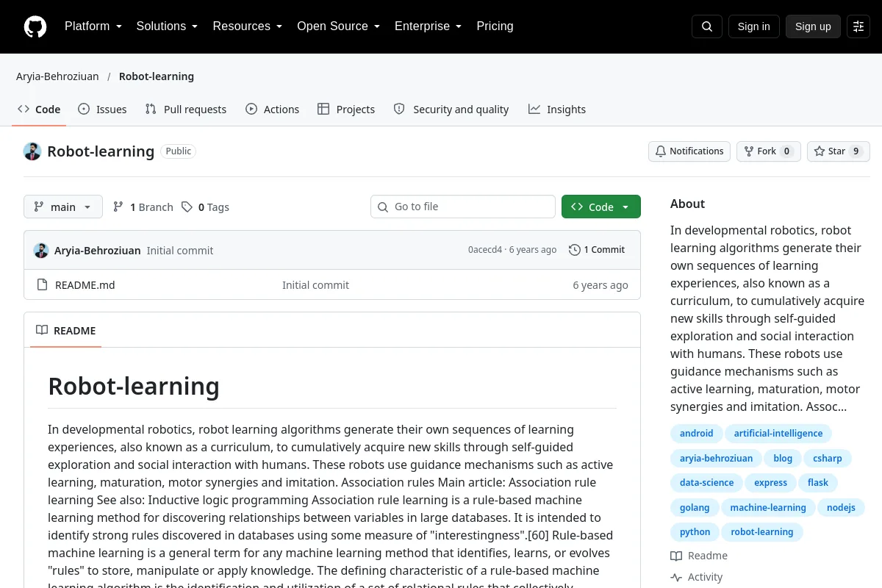Click the Go to file search field
Screen dimensions: 882x588
[x=463, y=207]
